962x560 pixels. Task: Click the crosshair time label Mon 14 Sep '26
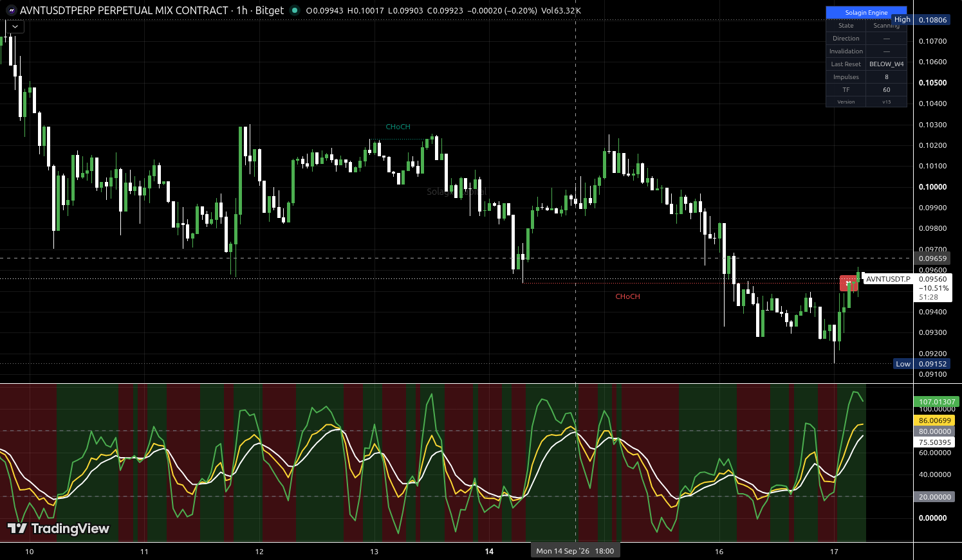(x=575, y=551)
